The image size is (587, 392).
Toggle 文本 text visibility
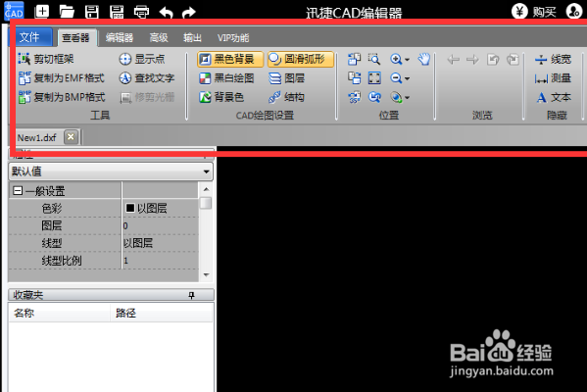(553, 97)
